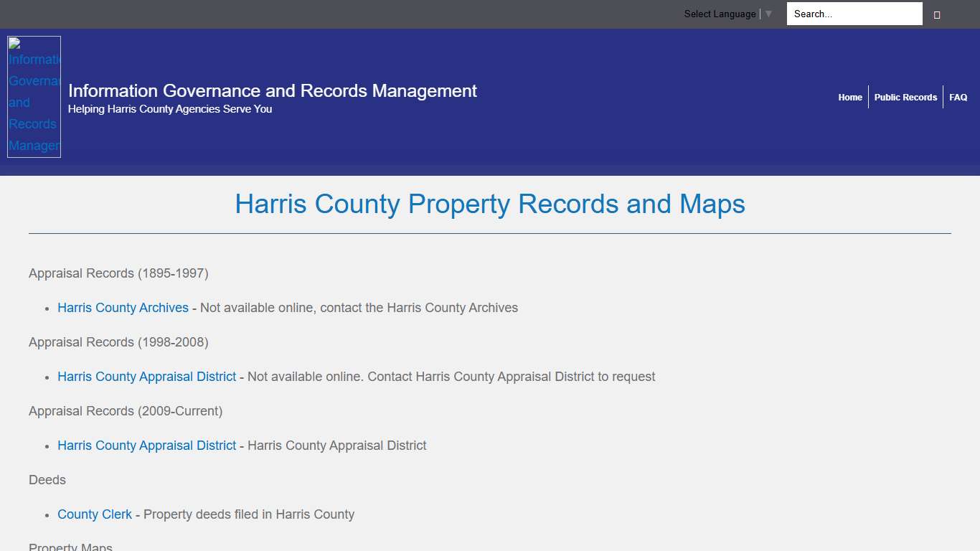Open the FAQ page from the navigation
Viewport: 980px width, 551px height.
(958, 97)
